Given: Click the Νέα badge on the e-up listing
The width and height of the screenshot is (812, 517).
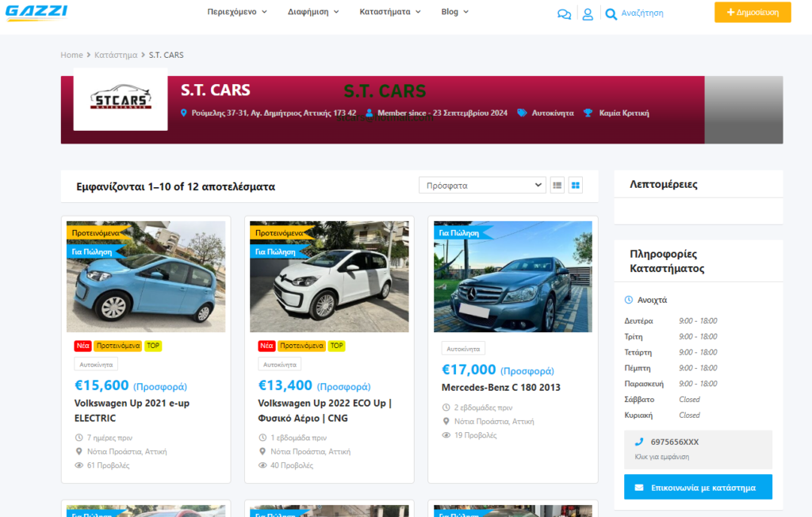Looking at the screenshot, I should (x=82, y=346).
